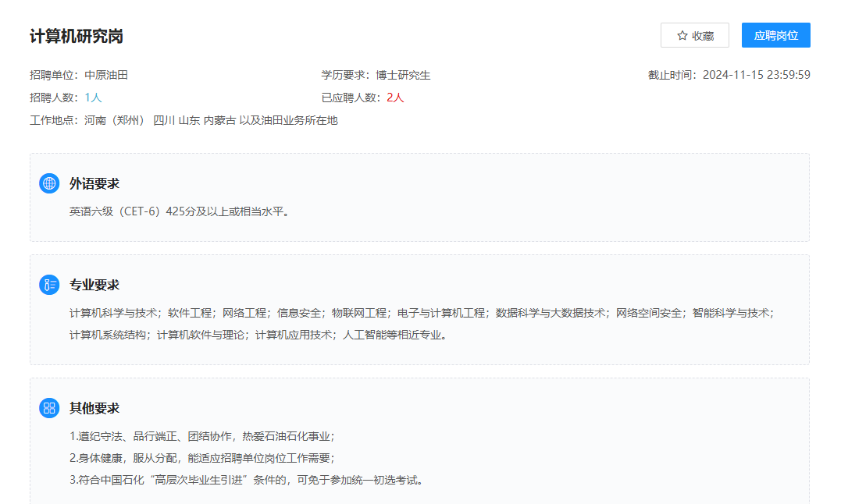The image size is (841, 504).
Task: Open the 中原油田 recruiting unit link
Action: 105,75
